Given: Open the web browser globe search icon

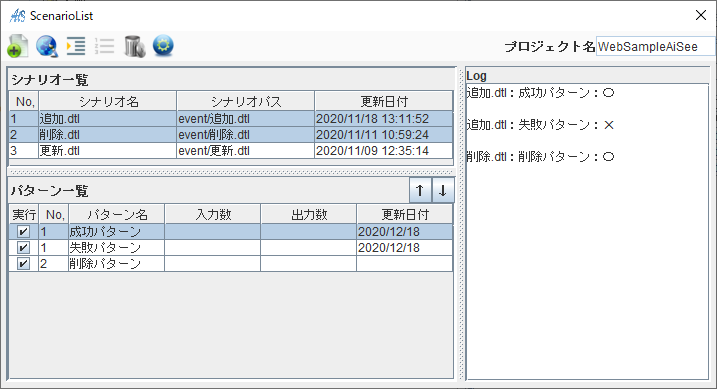Looking at the screenshot, I should pos(47,46).
